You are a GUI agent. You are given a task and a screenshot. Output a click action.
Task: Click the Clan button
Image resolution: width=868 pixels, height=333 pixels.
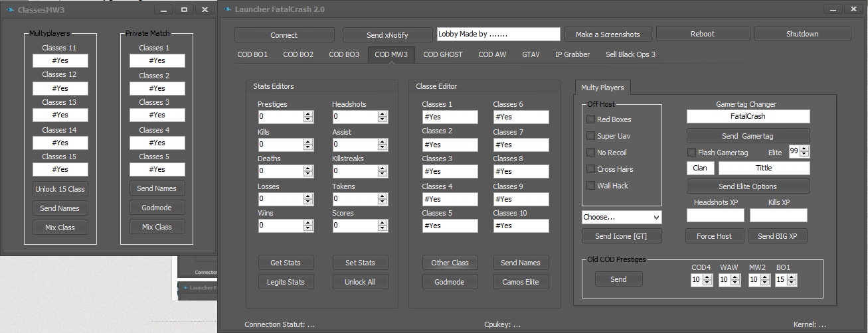(700, 168)
